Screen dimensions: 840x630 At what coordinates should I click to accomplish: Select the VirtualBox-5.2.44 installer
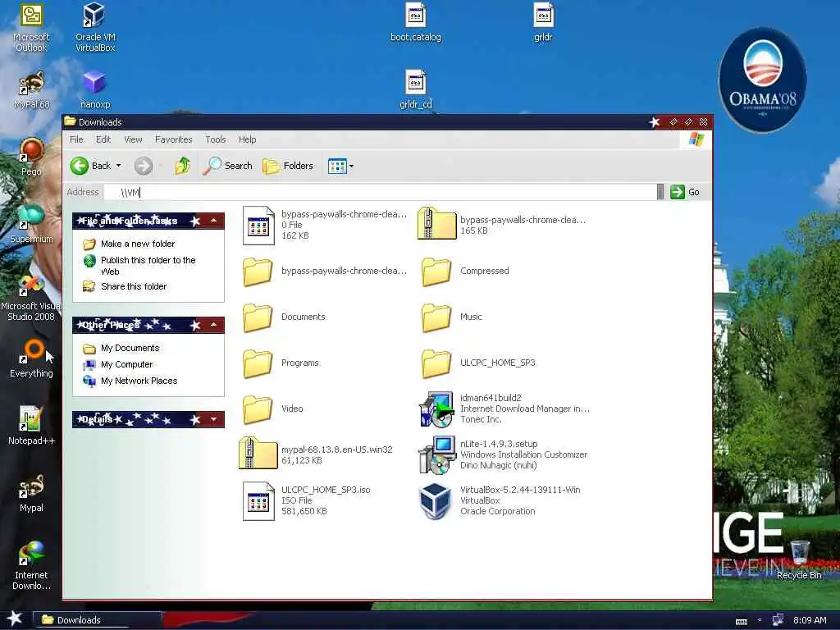[500, 500]
